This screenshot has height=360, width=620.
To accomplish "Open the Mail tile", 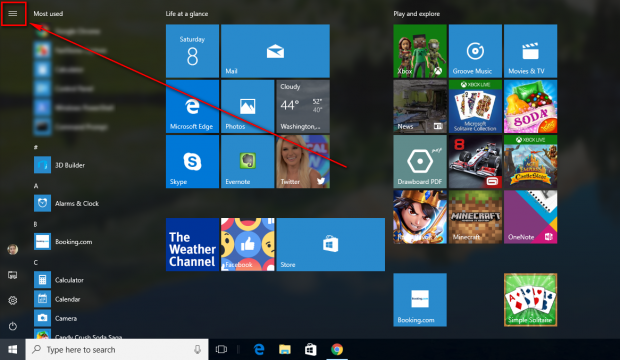I will [275, 51].
